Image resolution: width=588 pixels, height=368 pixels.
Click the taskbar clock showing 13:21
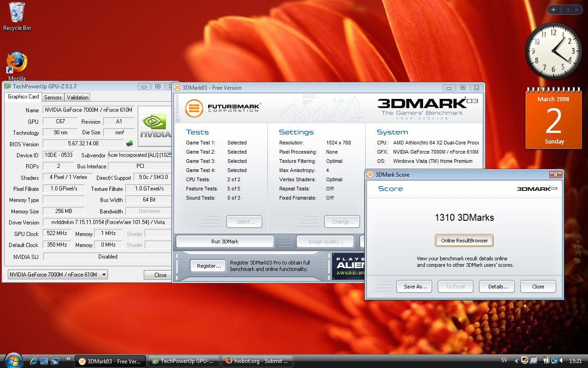coord(575,361)
